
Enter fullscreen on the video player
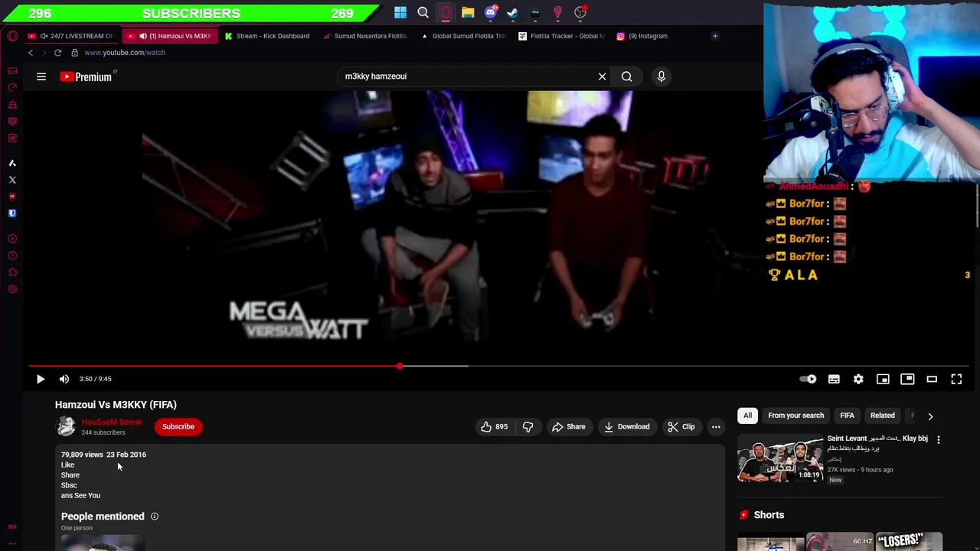click(956, 379)
